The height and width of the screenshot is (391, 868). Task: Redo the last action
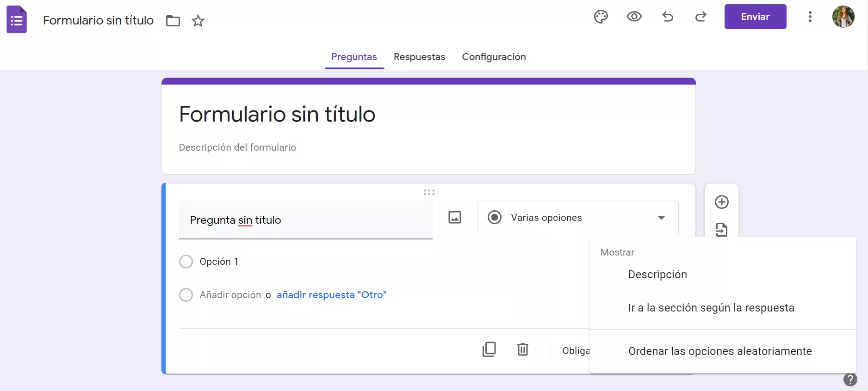701,17
